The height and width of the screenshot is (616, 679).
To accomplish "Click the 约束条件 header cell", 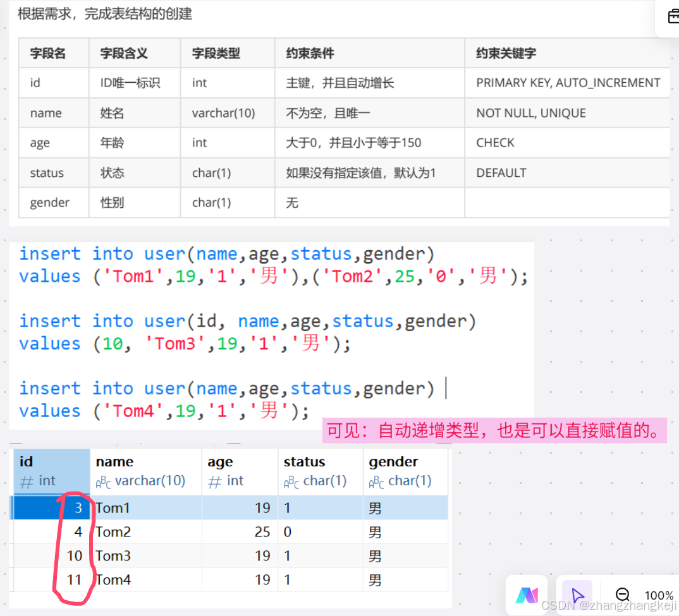I will click(x=369, y=53).
